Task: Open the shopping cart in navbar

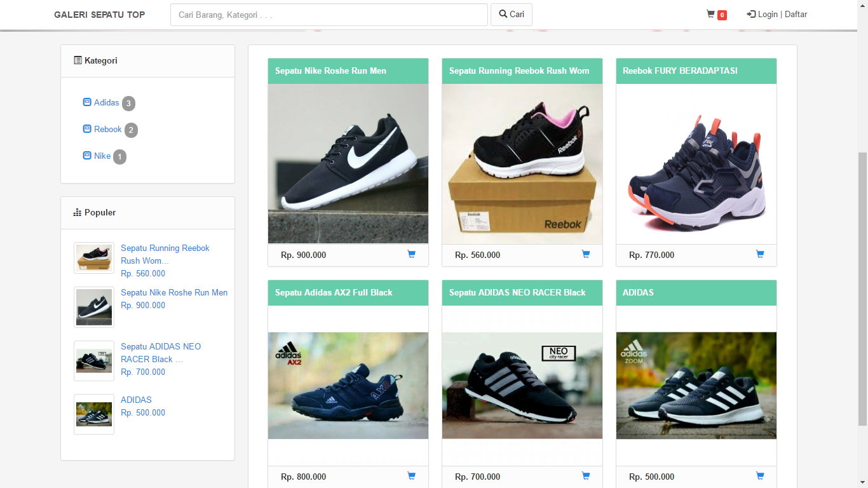Action: [x=716, y=15]
